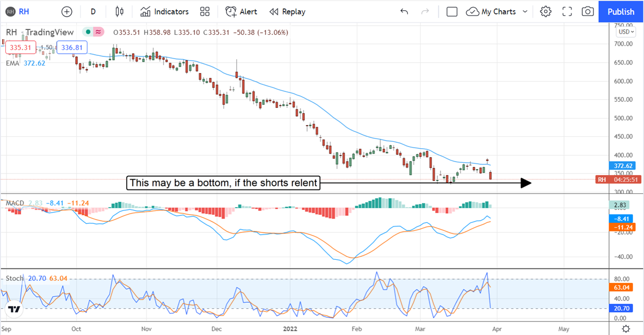Image resolution: width=644 pixels, height=335 pixels.
Task: Toggle Replay mode
Action: [x=287, y=11]
